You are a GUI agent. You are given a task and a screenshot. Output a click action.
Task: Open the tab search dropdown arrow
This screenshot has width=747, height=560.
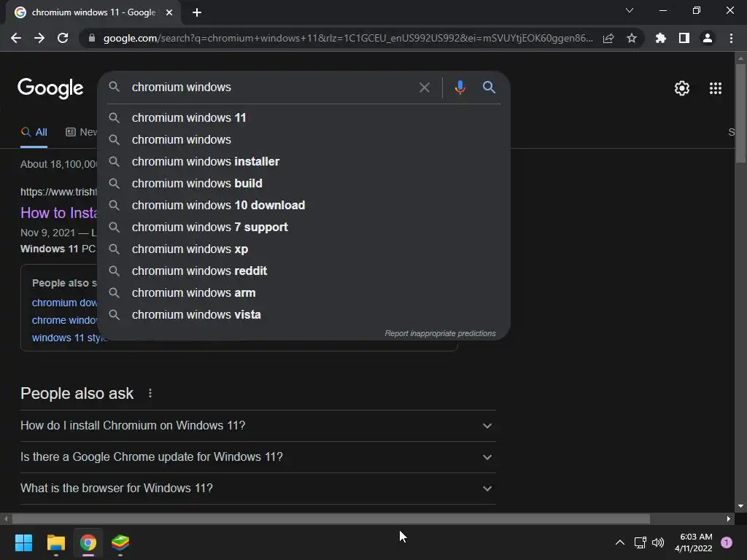pos(630,10)
